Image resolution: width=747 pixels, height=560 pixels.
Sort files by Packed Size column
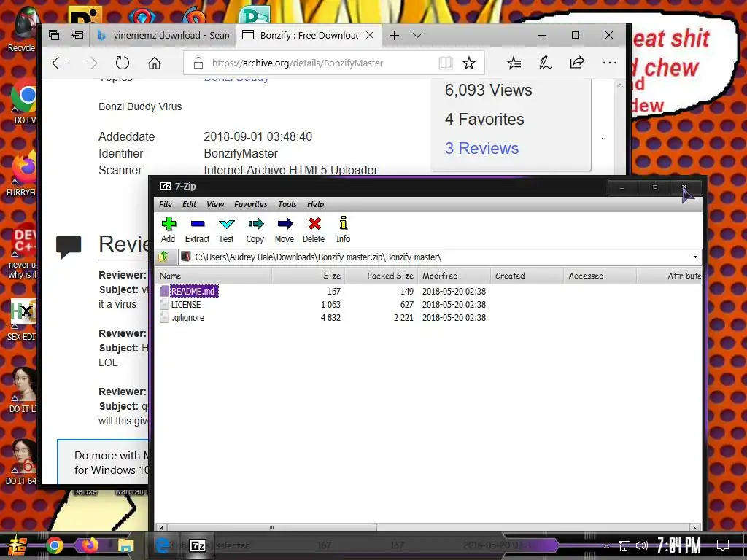(x=381, y=276)
